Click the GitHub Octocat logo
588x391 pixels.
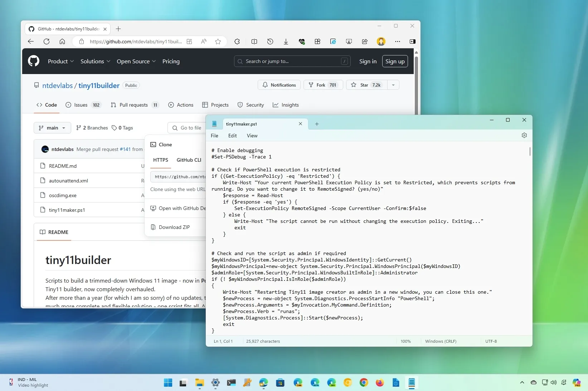[34, 61]
